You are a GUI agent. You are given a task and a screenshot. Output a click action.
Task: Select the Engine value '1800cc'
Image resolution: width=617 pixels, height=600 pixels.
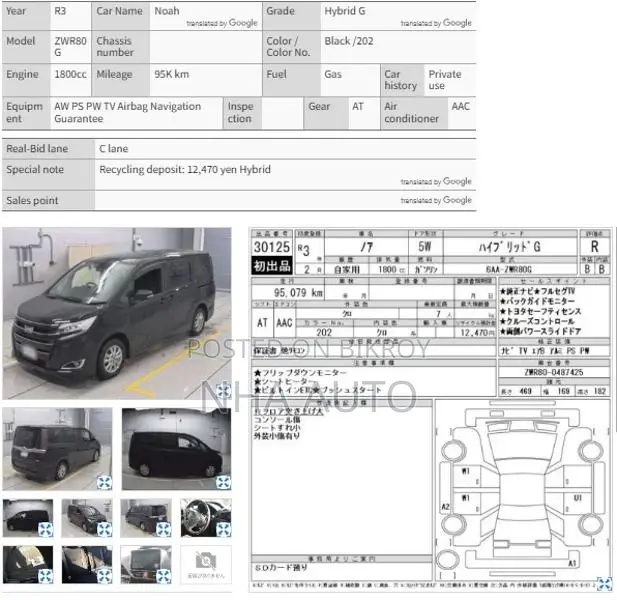pos(70,74)
